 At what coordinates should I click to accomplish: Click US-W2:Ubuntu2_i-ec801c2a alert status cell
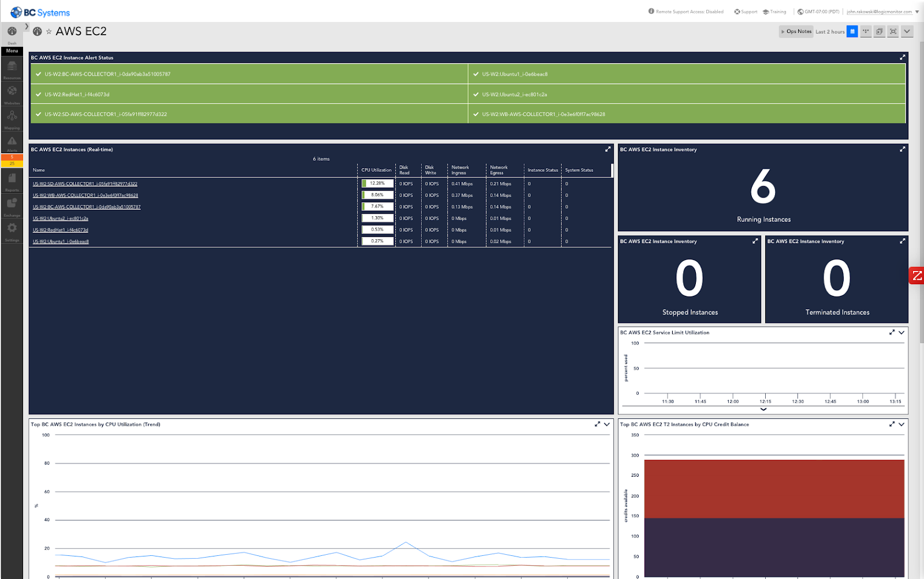point(687,94)
